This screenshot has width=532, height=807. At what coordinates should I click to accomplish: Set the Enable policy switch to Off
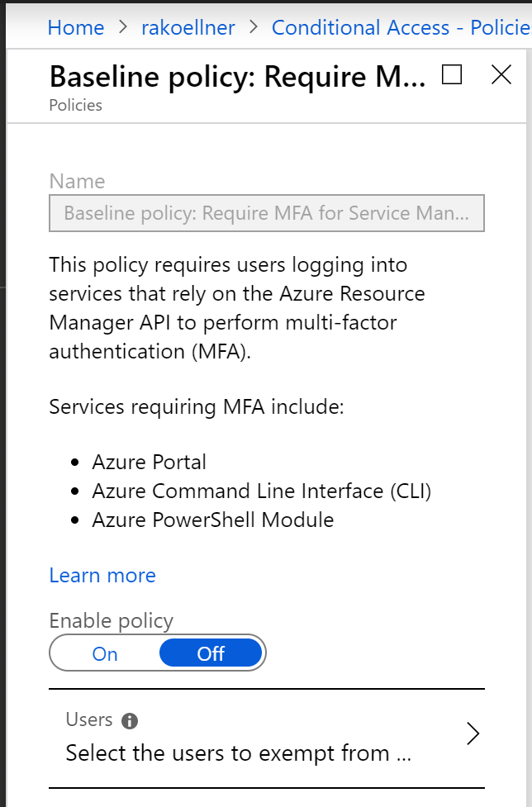click(211, 653)
